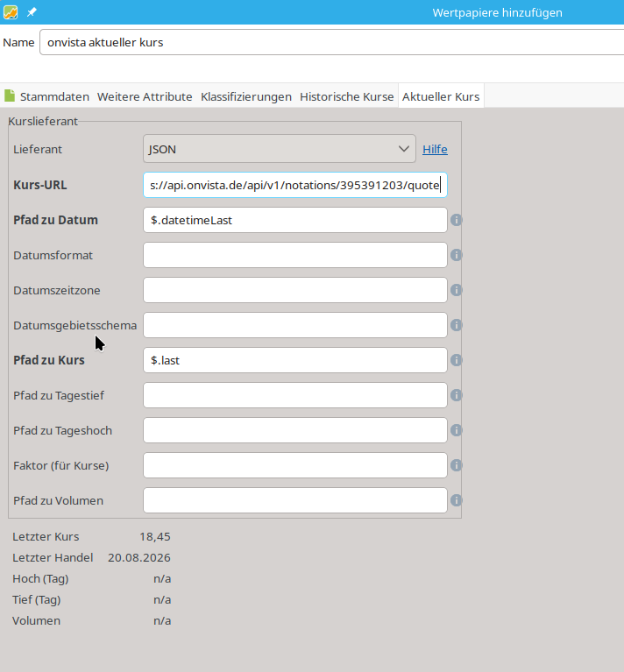The height and width of the screenshot is (672, 624).
Task: Click the Faktor (für Kurse) input field
Action: click(295, 465)
